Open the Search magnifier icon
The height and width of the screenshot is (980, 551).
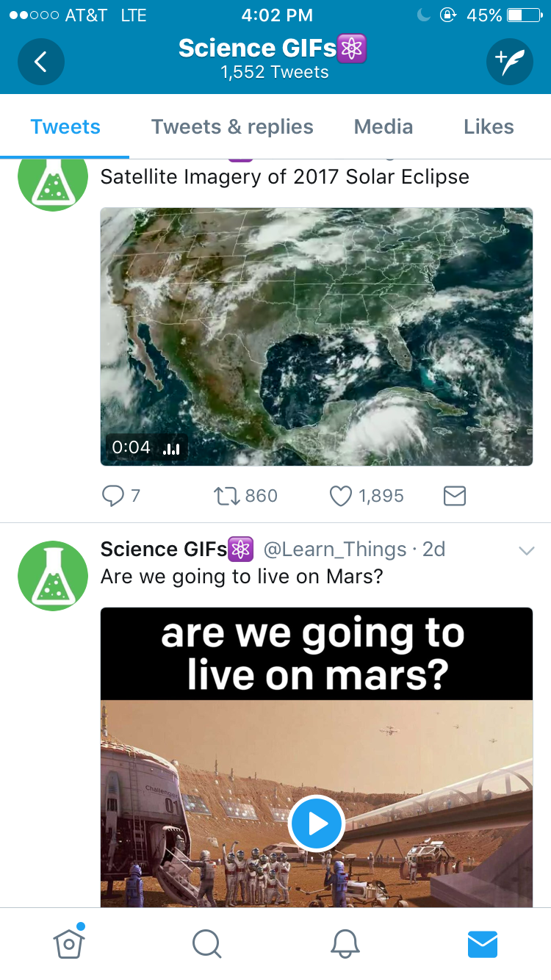pos(206,943)
